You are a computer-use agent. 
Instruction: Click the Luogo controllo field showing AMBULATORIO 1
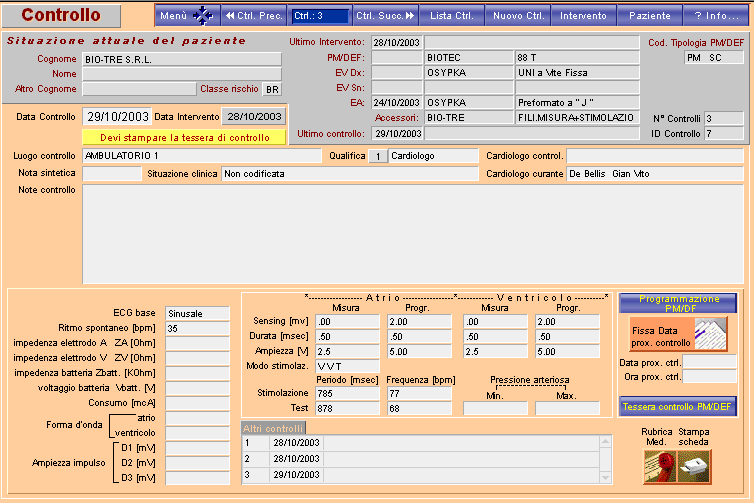click(202, 156)
